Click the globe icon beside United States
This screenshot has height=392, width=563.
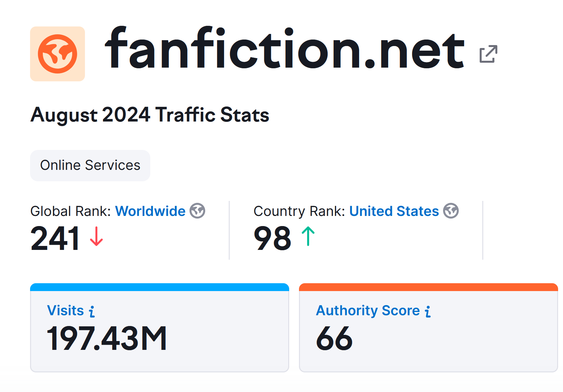point(451,211)
